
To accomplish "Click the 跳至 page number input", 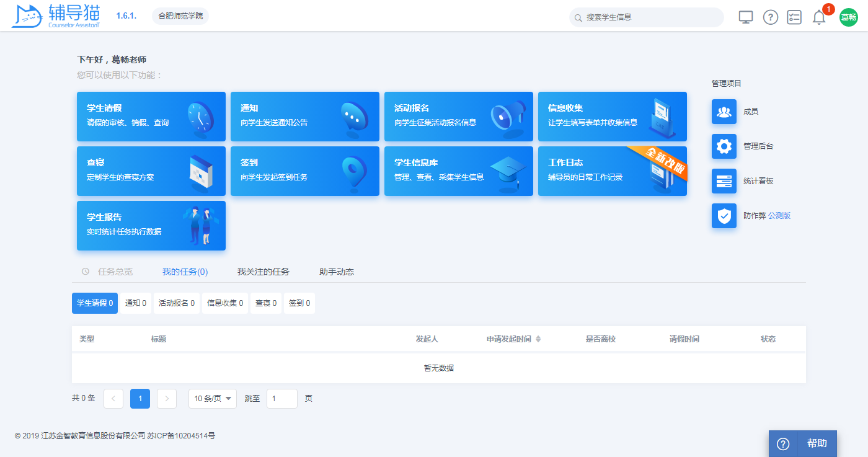I will tap(281, 399).
